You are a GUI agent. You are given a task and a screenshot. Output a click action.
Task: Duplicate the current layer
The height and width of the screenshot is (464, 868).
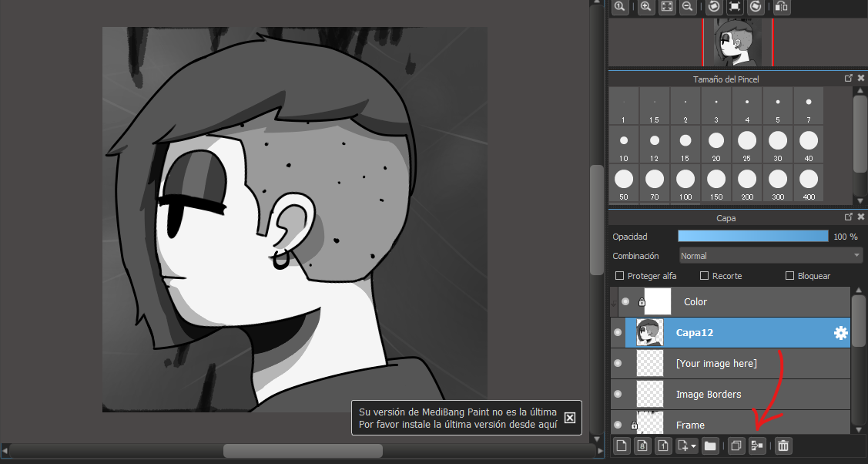736,446
